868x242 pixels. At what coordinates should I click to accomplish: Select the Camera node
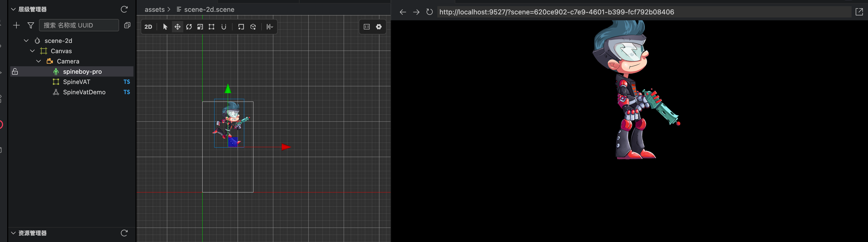click(x=68, y=61)
